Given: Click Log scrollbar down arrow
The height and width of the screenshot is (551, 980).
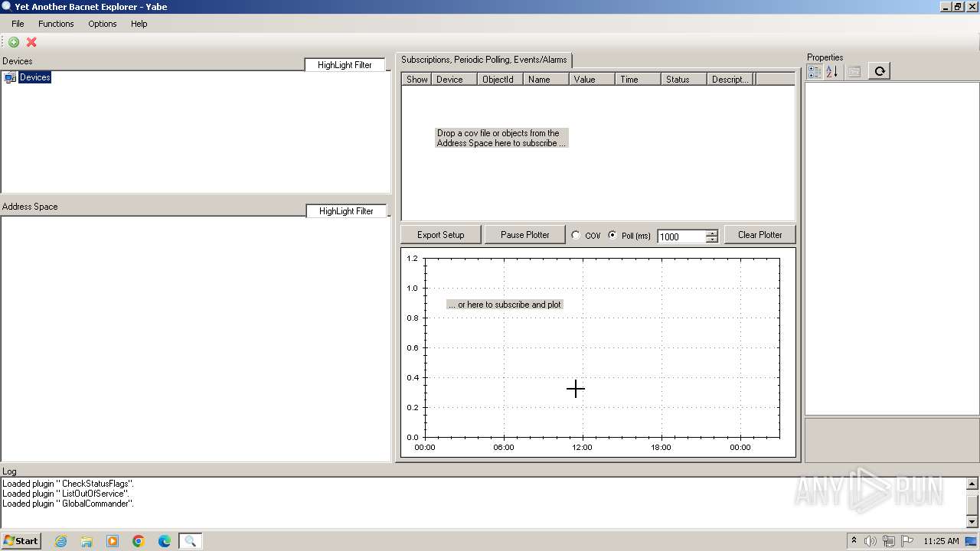Looking at the screenshot, I should click(x=972, y=522).
